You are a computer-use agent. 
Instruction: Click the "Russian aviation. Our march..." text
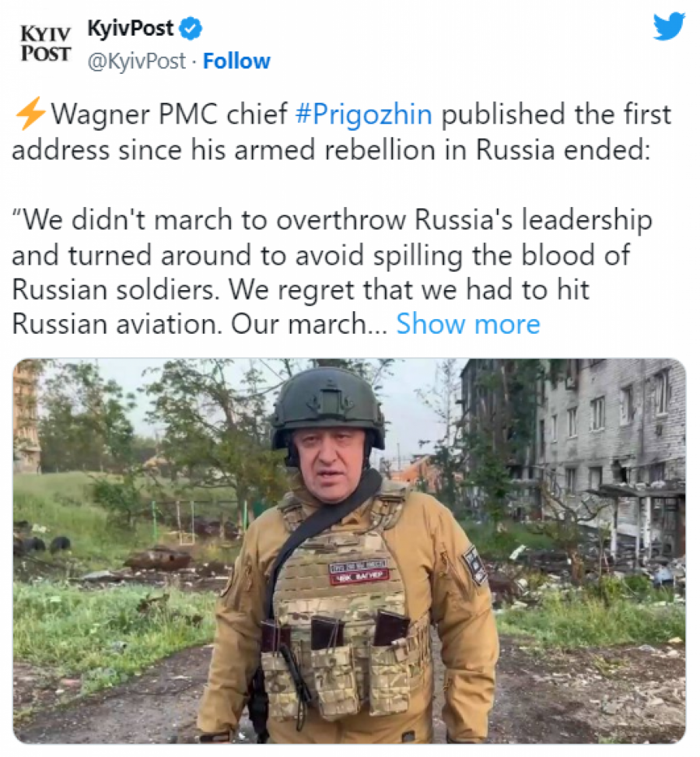[199, 324]
